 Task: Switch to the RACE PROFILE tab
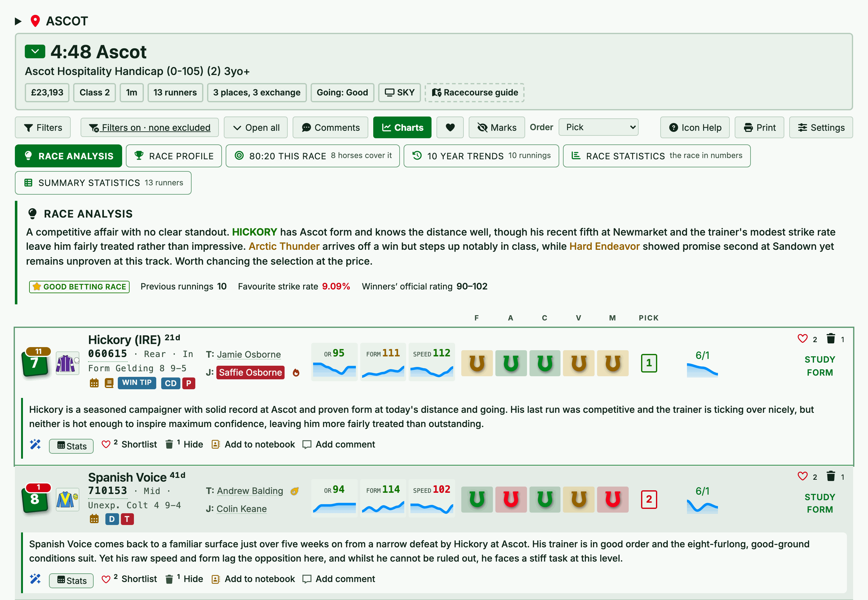[x=174, y=156]
